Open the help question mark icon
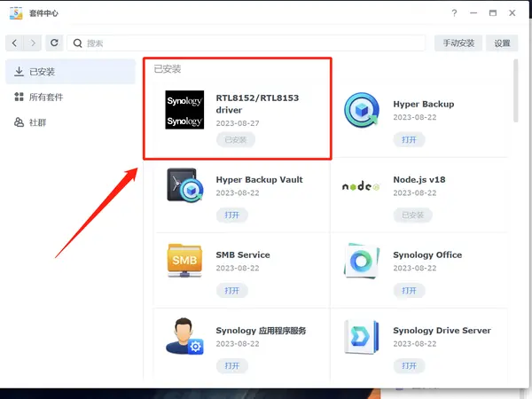 [x=454, y=13]
